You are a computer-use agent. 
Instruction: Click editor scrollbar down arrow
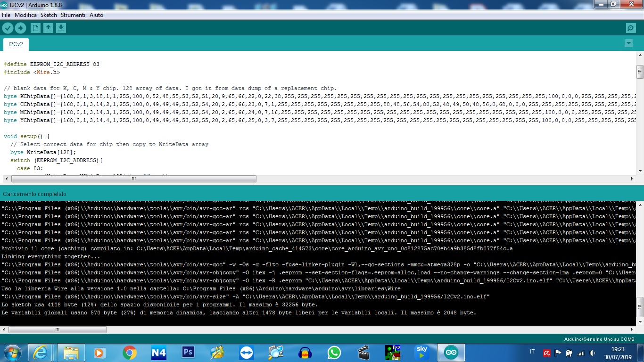point(640,171)
